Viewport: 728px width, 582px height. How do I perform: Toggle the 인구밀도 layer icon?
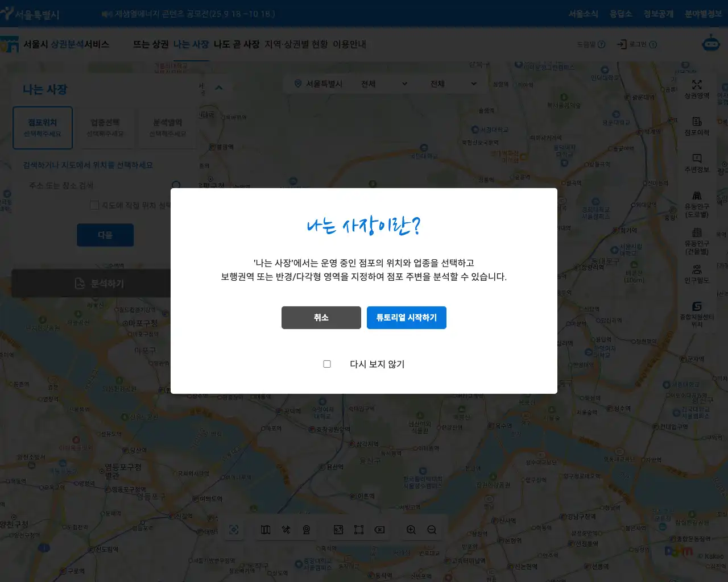pos(697,274)
